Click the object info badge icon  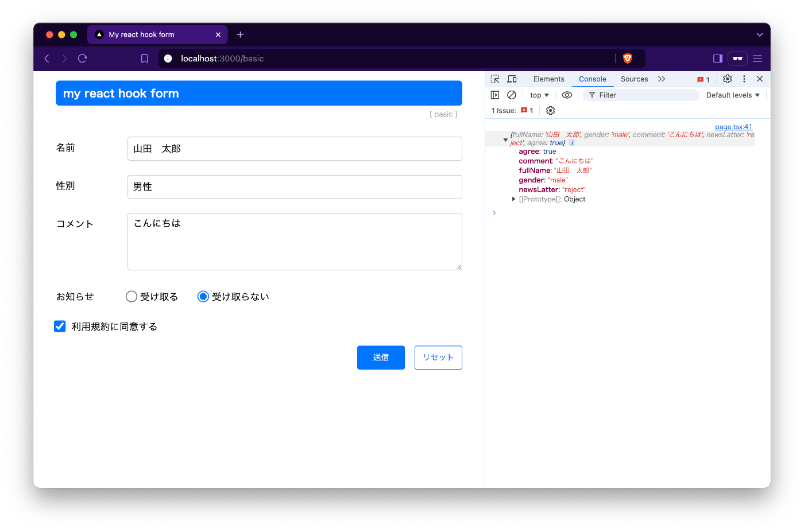(572, 143)
